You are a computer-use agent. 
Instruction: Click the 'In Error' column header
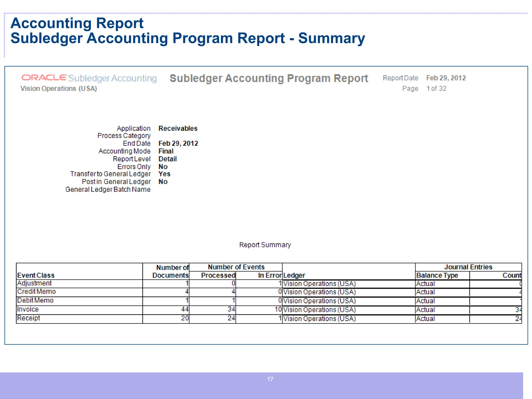tap(270, 275)
